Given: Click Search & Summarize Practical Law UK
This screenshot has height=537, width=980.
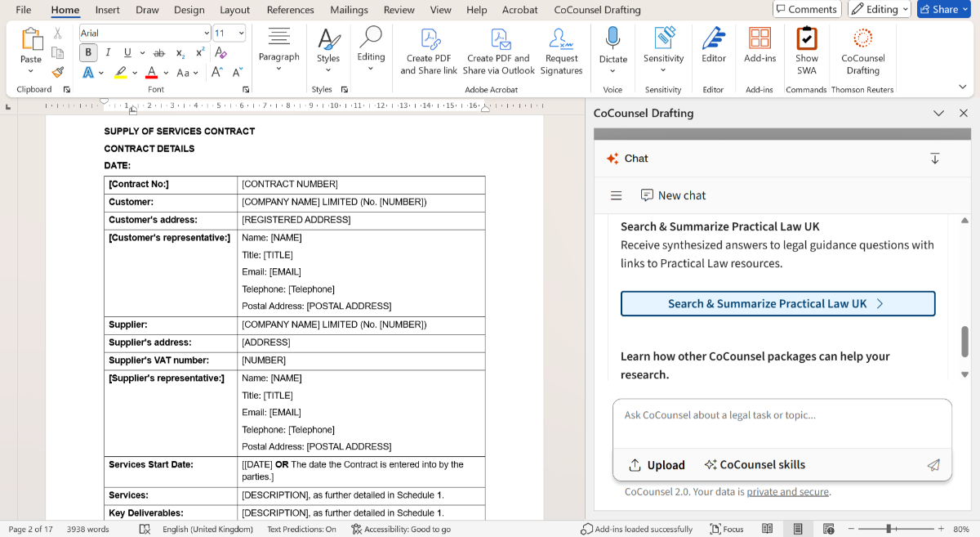Looking at the screenshot, I should click(777, 303).
